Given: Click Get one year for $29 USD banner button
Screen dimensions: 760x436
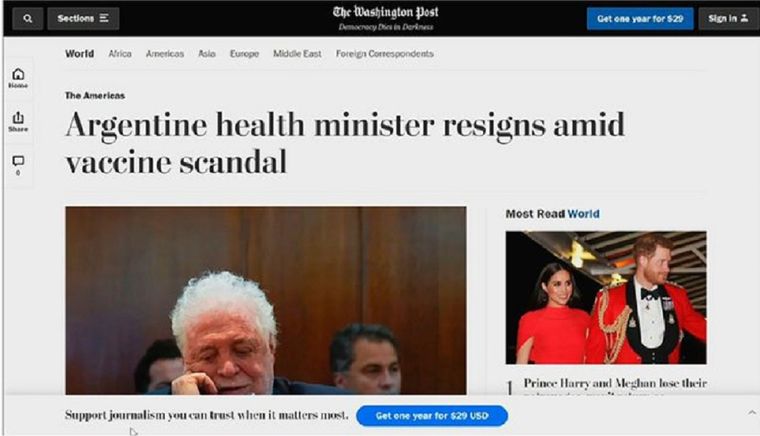Looking at the screenshot, I should (432, 416).
